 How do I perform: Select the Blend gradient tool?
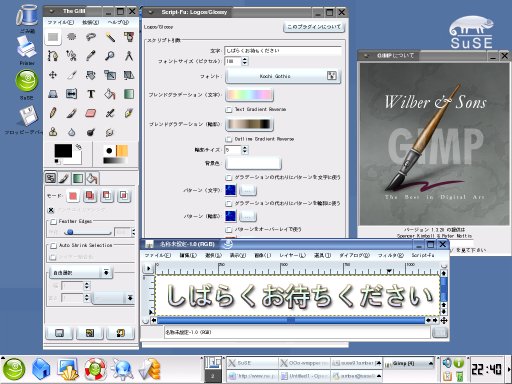coord(129,94)
